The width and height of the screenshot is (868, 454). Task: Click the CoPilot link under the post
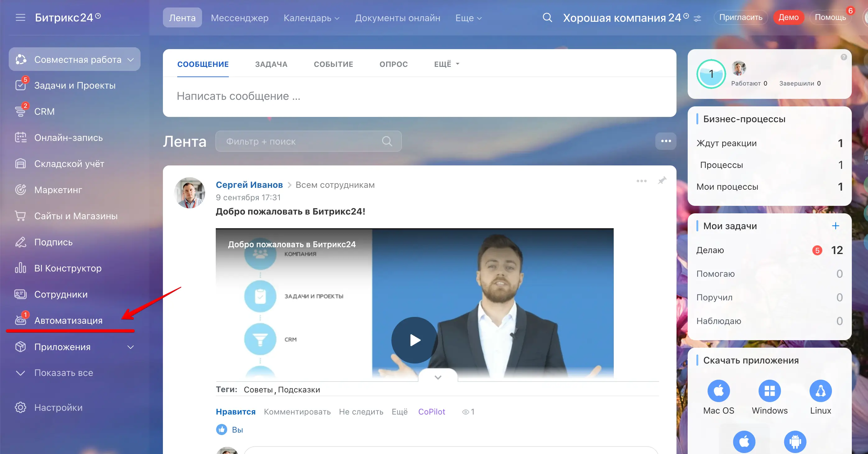click(431, 411)
